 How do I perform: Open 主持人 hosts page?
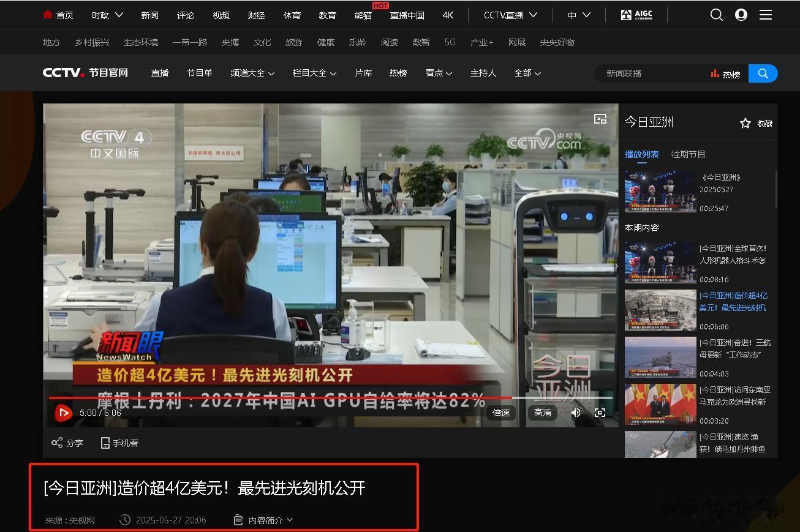click(x=483, y=73)
